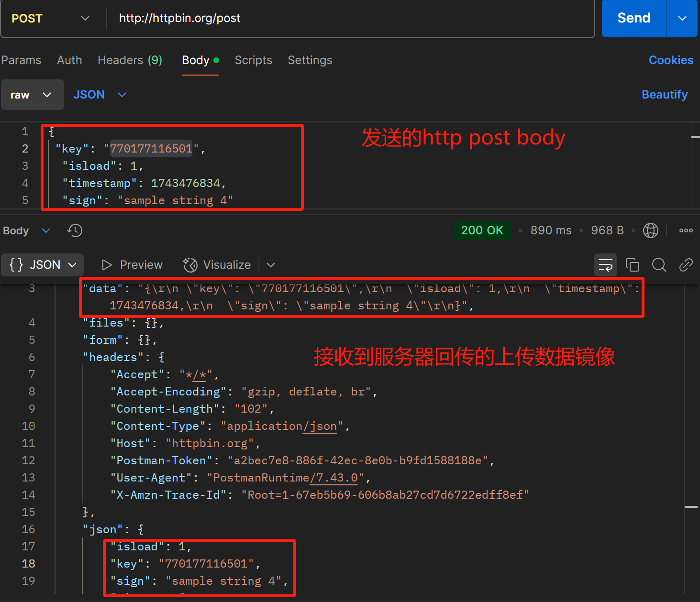Open the HTTP method POST dropdown
Screen dimensions: 700x602
(x=51, y=19)
